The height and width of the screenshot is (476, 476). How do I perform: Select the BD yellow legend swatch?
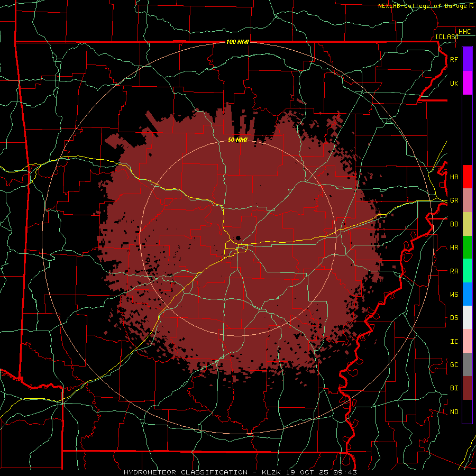tap(467, 224)
